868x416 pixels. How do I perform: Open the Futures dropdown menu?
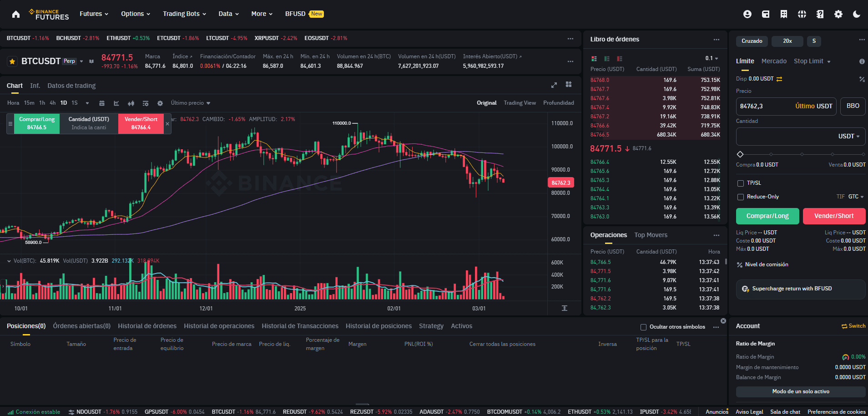click(94, 14)
